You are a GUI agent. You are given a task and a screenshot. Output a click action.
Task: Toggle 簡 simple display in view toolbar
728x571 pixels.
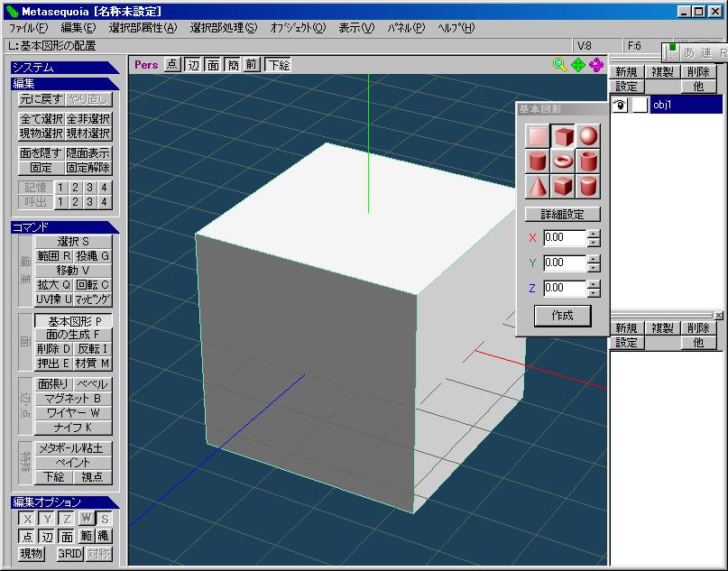(233, 65)
